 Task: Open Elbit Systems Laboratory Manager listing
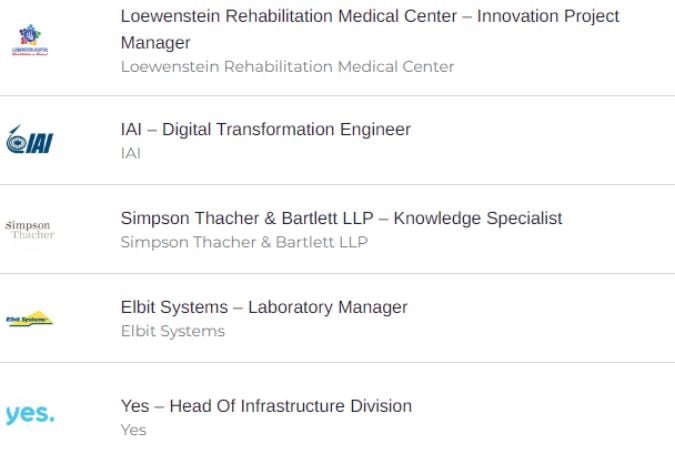point(264,307)
